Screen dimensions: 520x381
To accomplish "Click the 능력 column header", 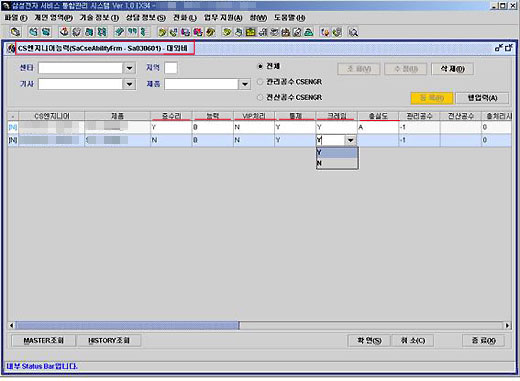I will [213, 116].
